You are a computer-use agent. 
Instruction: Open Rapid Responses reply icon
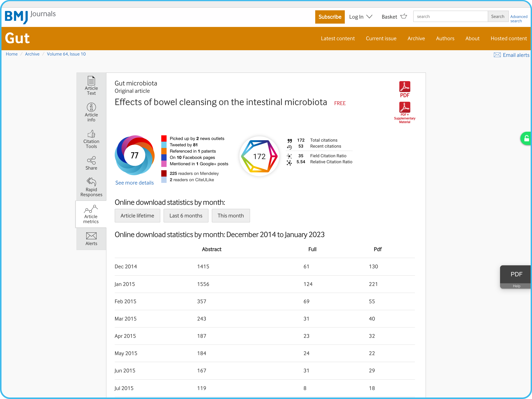[x=91, y=182]
